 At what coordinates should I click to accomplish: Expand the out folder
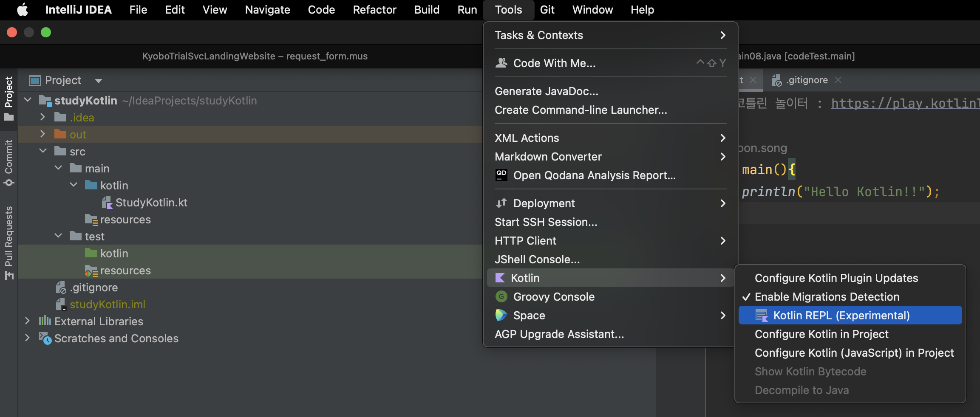tap(42, 134)
